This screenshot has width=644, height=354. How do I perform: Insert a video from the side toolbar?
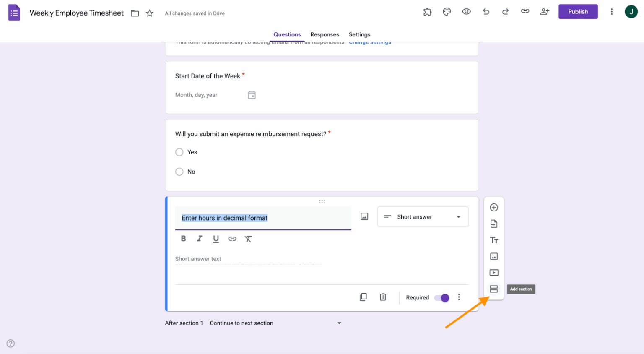[x=494, y=272]
